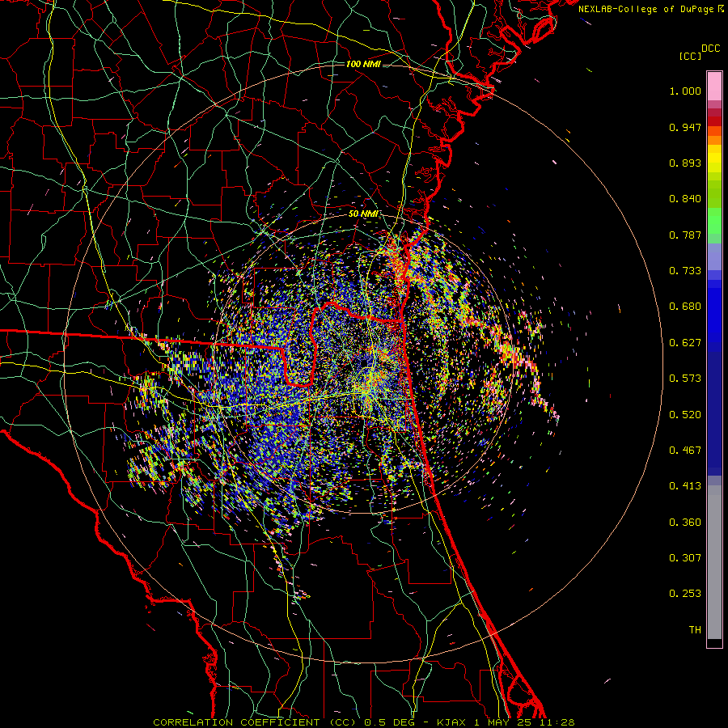
Task: Click the 0.840 legend value
Action: click(x=685, y=199)
